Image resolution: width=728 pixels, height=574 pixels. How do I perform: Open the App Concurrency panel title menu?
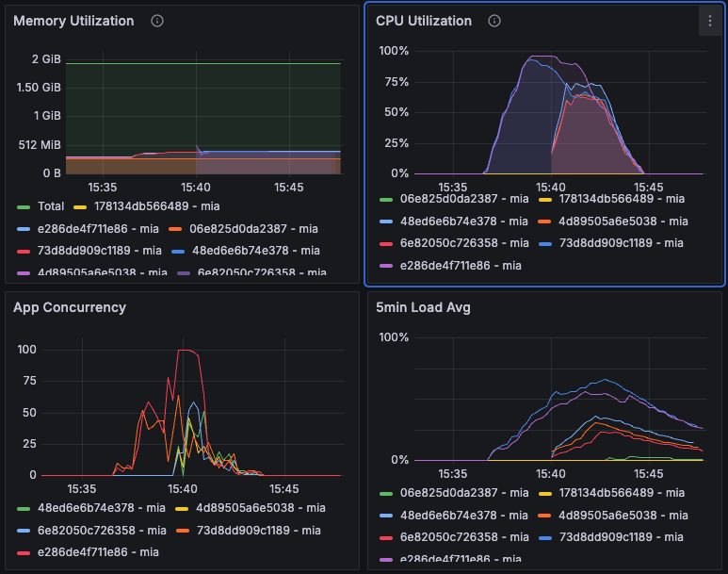[x=70, y=307]
